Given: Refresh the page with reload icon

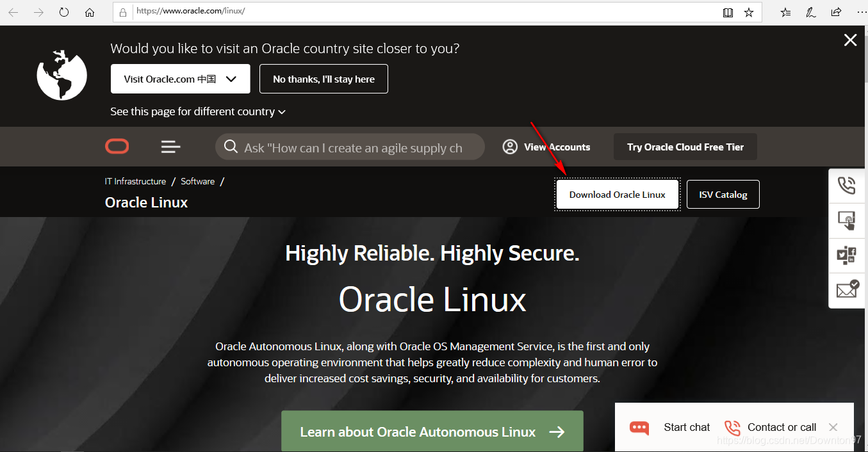Looking at the screenshot, I should pyautogui.click(x=64, y=12).
